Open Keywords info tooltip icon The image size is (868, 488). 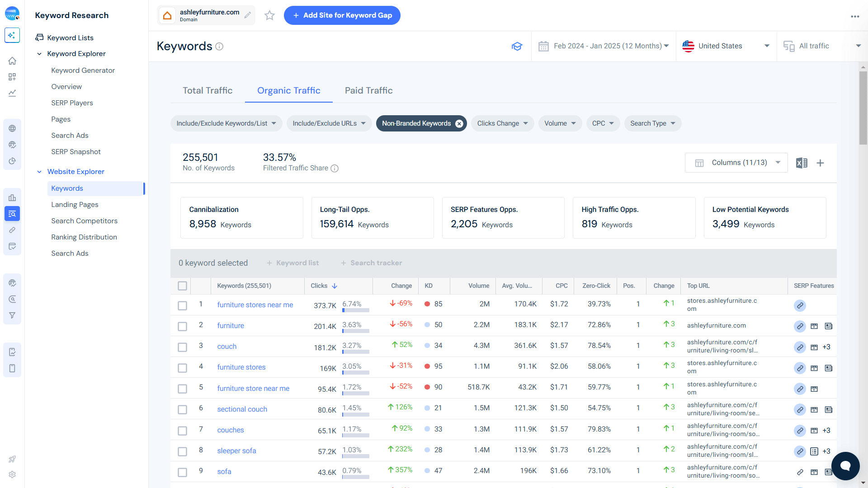click(219, 46)
